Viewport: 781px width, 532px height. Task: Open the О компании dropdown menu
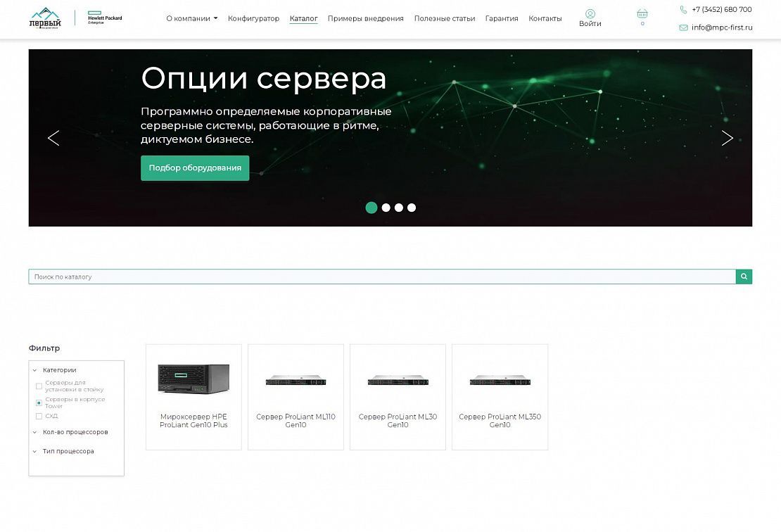point(191,19)
